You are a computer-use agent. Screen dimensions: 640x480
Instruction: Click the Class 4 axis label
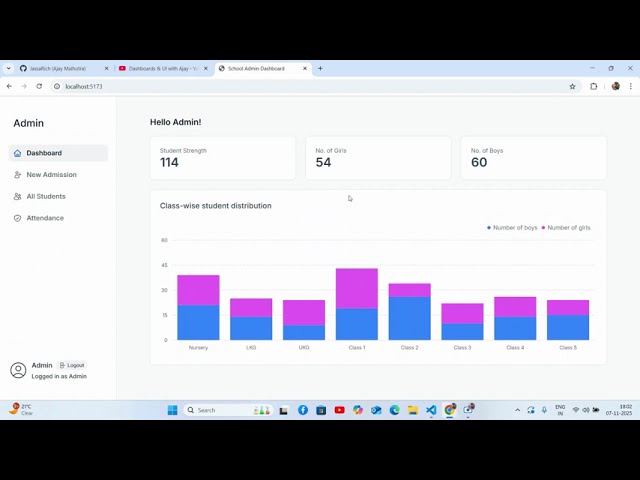[515, 348]
